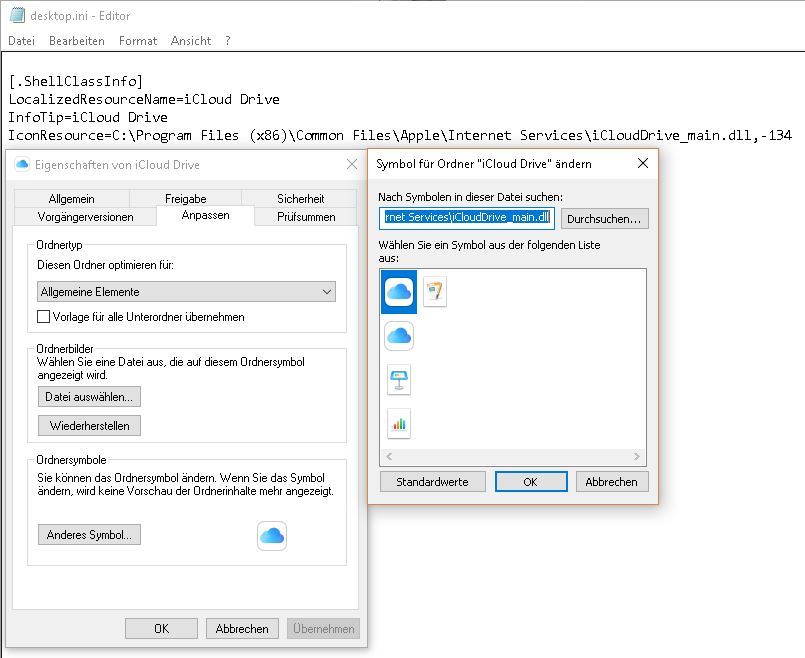This screenshot has height=658, width=805.
Task: Click Abbrechen in symbol change dialog
Action: coord(611,482)
